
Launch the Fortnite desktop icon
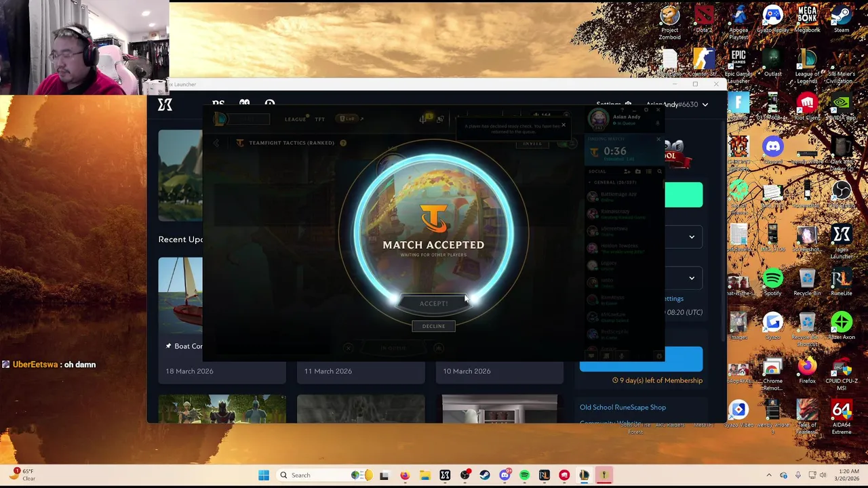tap(738, 107)
